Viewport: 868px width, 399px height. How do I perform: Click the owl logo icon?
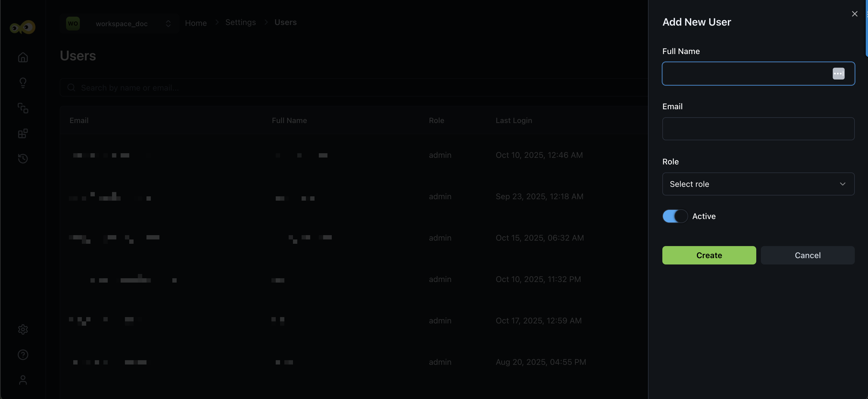point(23,27)
